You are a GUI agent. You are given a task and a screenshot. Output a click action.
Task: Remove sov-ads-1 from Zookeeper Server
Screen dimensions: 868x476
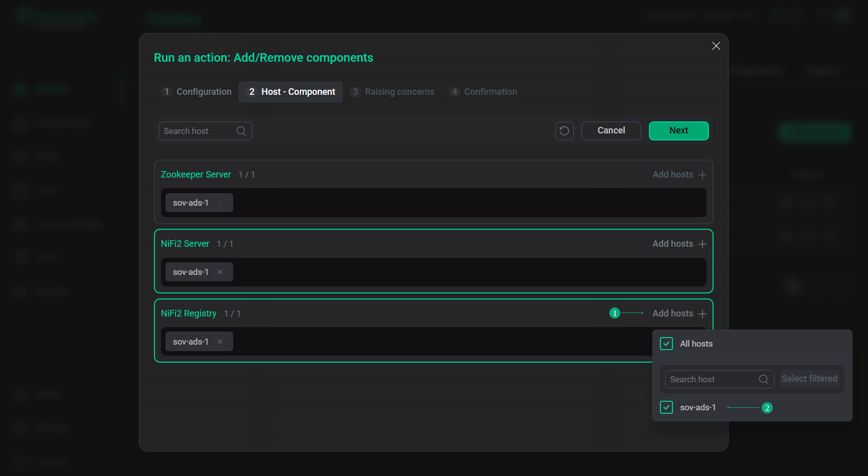click(x=220, y=203)
